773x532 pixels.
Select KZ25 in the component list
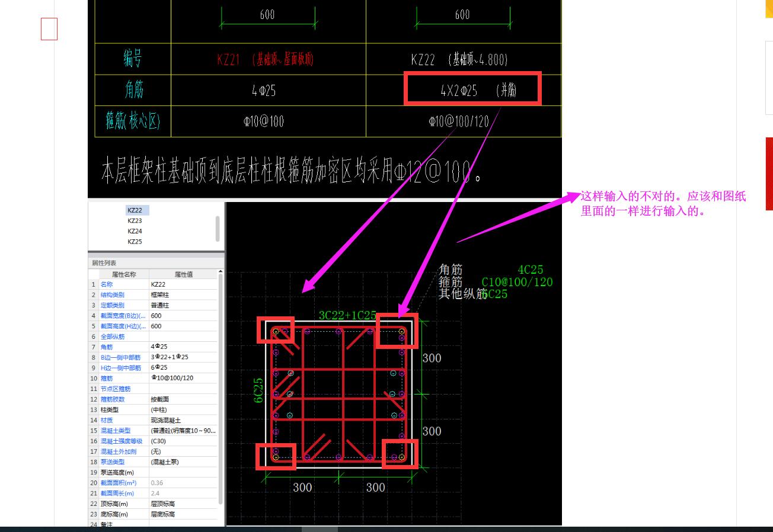[135, 242]
